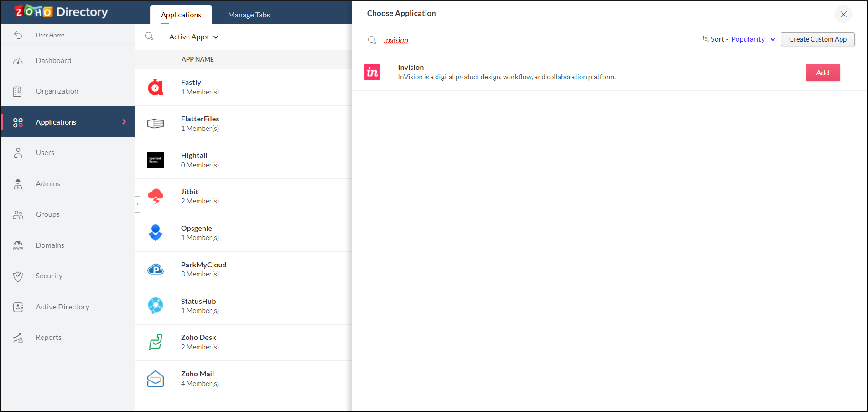Open the Zoho Desk app entry
The image size is (868, 412).
pyautogui.click(x=243, y=342)
